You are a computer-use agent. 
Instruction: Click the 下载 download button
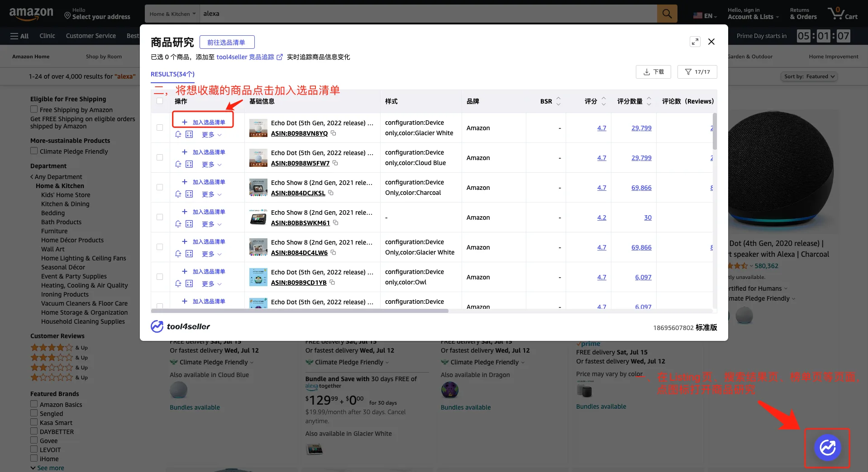(653, 72)
